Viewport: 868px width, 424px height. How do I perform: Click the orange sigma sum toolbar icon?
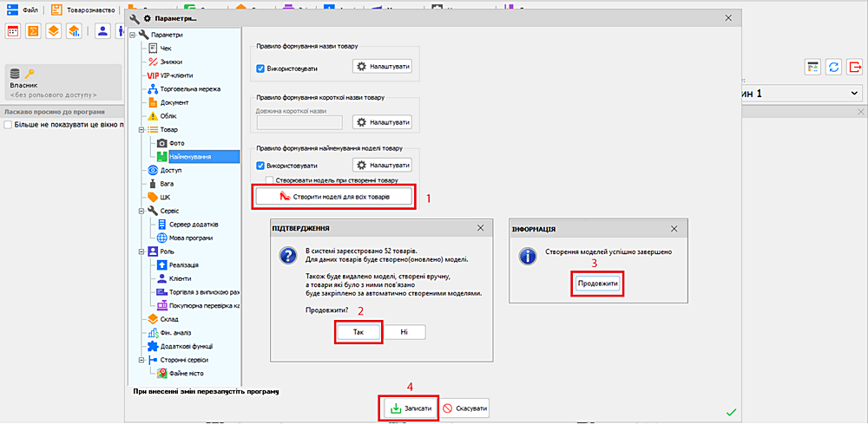33,31
